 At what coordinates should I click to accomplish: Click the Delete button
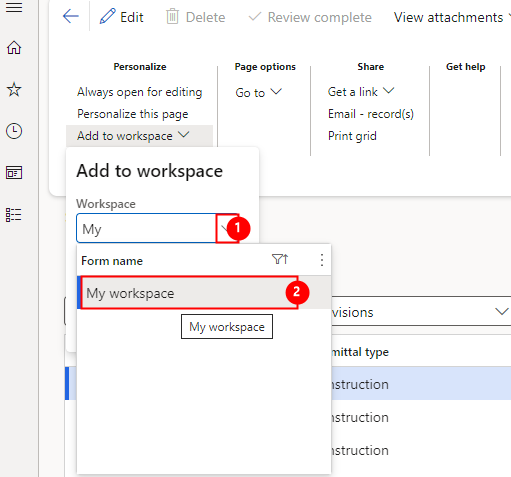[x=196, y=17]
